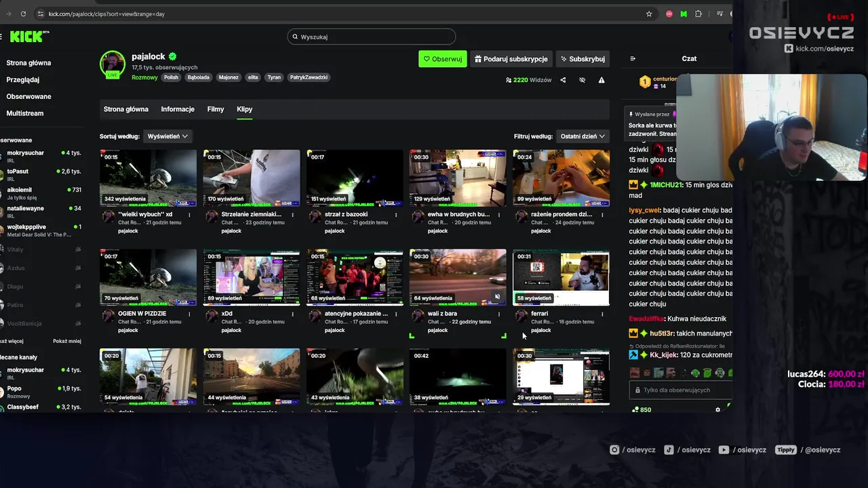This screenshot has width=868, height=488.
Task: Click the "Rozmowy" category link
Action: (144, 77)
